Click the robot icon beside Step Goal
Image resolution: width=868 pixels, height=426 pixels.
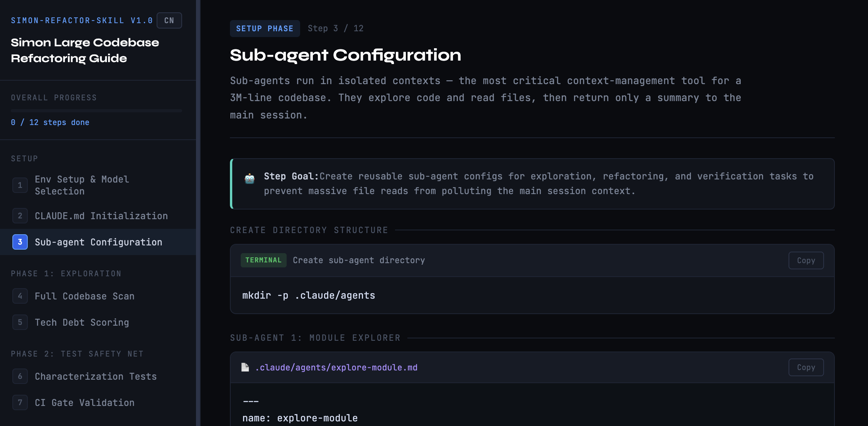(x=250, y=179)
